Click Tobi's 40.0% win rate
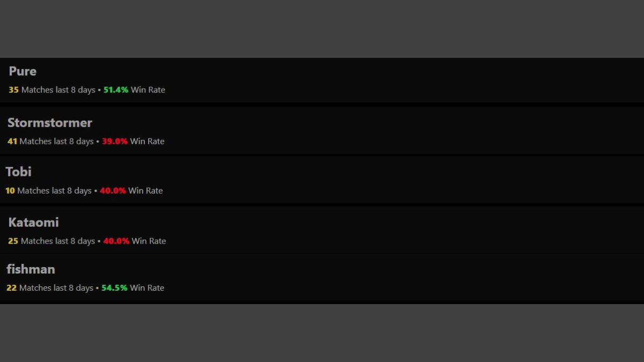This screenshot has height=362, width=644. pyautogui.click(x=113, y=191)
